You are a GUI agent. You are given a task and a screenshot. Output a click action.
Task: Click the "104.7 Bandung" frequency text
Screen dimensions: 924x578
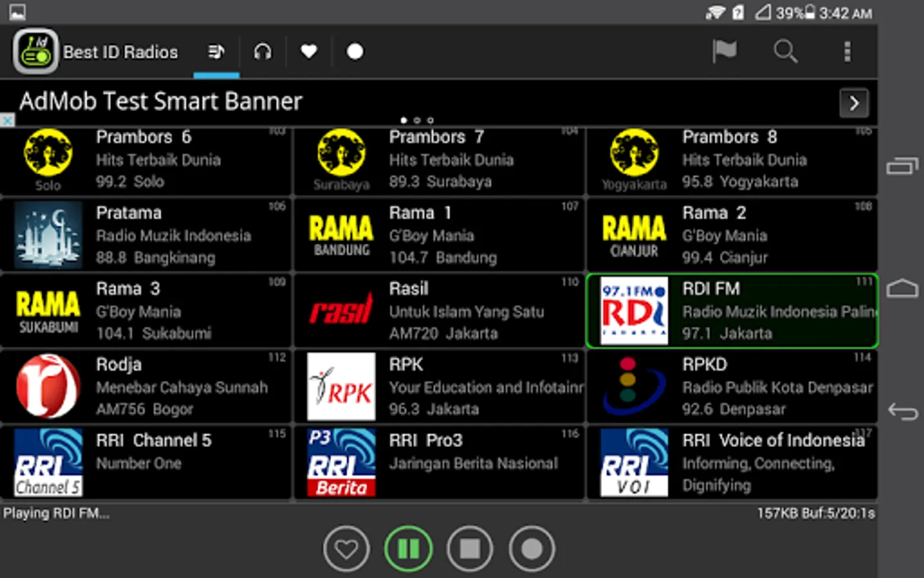pyautogui.click(x=443, y=258)
